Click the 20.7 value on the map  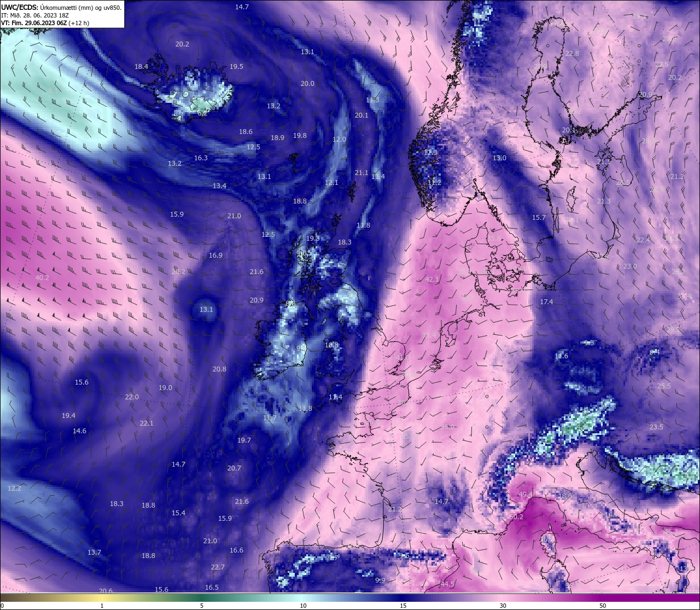(234, 468)
